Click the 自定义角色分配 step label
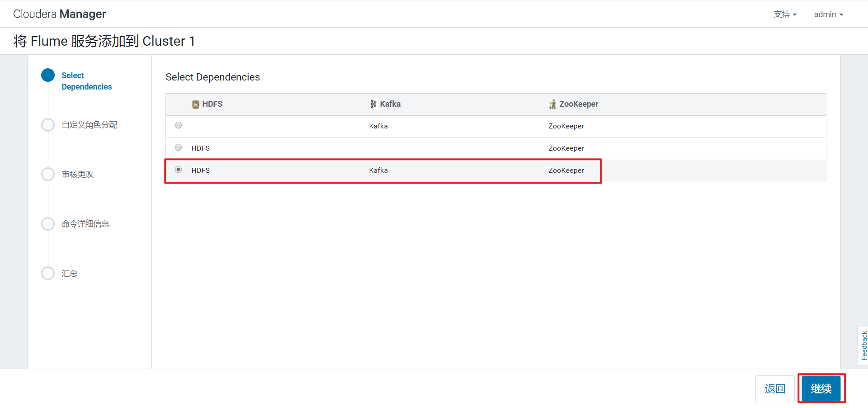 [90, 125]
